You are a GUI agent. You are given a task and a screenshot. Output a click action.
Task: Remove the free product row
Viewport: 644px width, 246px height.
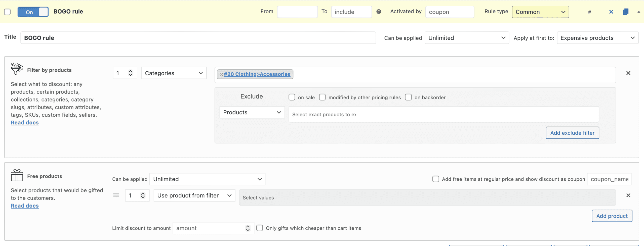point(628,195)
